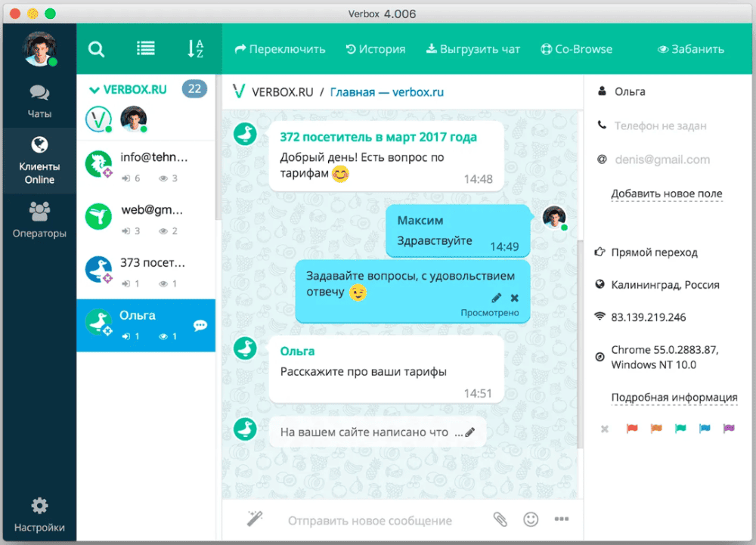The height and width of the screenshot is (545, 756).
Task: Click the 22 visitors count badge
Action: point(194,88)
